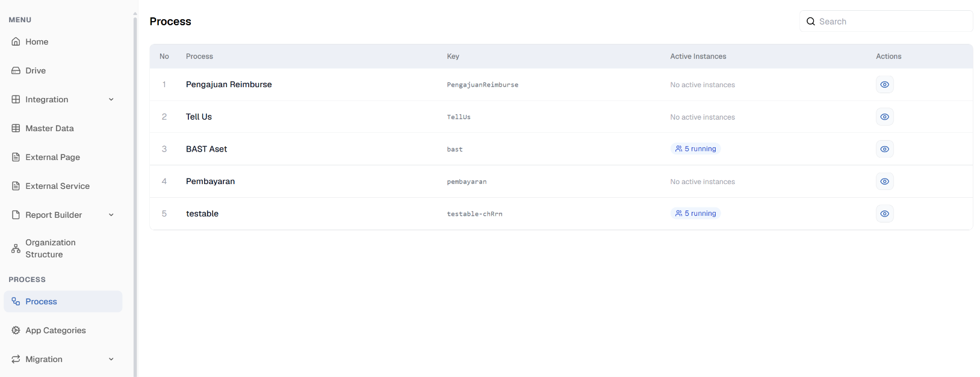Image resolution: width=980 pixels, height=377 pixels.
Task: Select the Process menu item
Action: [63, 301]
